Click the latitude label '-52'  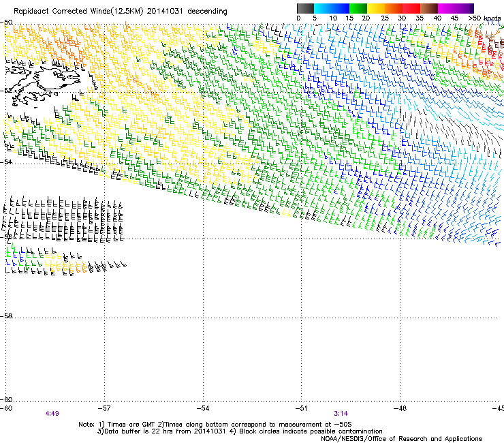point(6,91)
